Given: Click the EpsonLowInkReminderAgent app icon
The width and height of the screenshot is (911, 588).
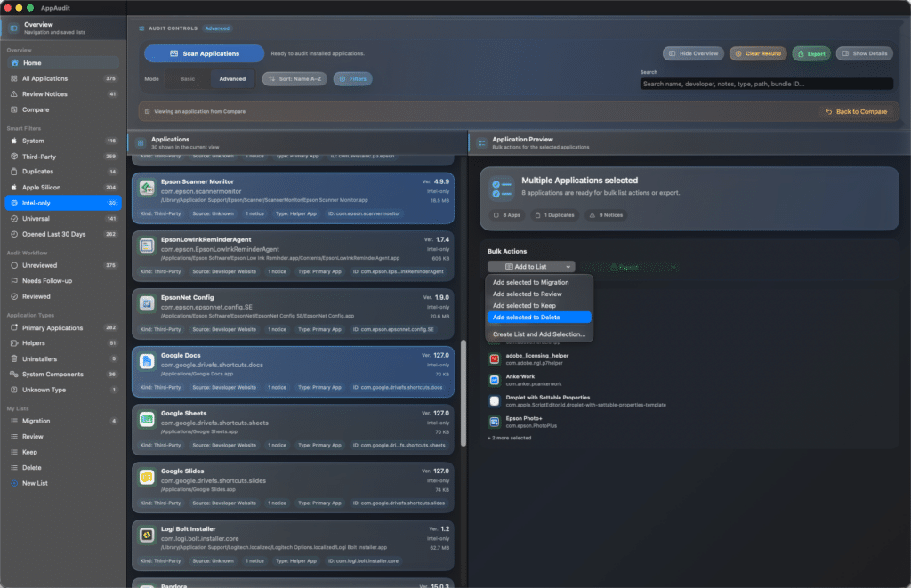Looking at the screenshot, I should [147, 246].
